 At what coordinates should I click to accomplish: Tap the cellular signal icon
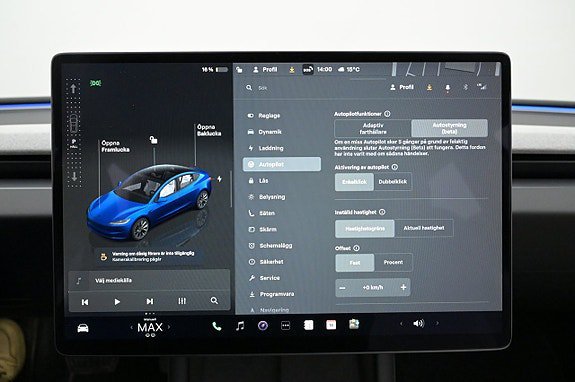(482, 87)
